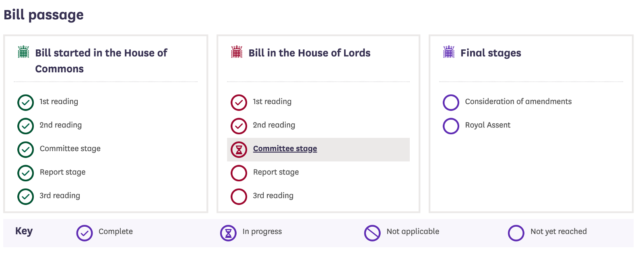Screen dimensions: 644x254
Task: Click the Lords 2nd reading red checkmark
Action: (239, 126)
